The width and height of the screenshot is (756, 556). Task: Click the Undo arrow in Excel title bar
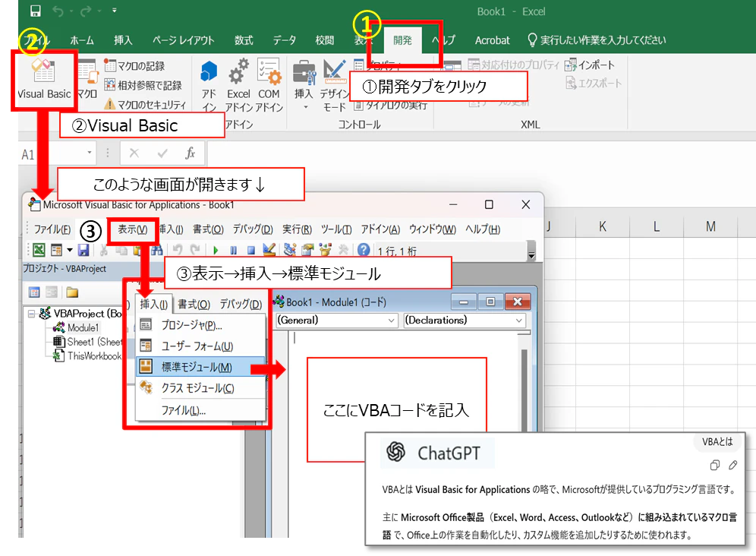click(x=58, y=11)
